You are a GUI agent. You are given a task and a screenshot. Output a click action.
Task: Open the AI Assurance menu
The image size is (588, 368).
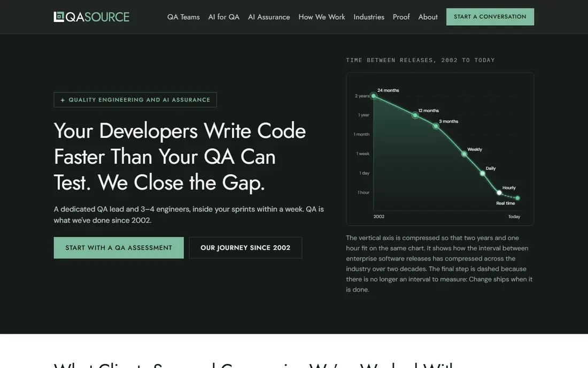[x=269, y=17]
